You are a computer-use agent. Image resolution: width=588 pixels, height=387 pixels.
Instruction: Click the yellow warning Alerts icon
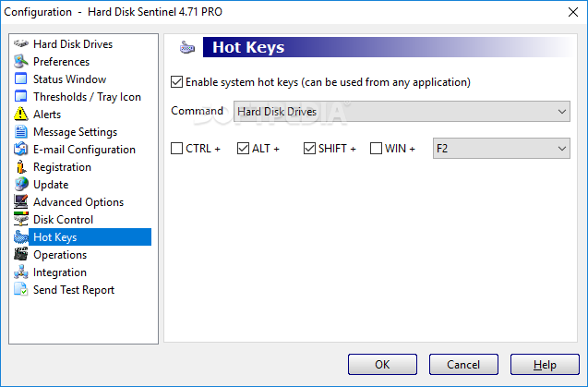click(x=21, y=115)
